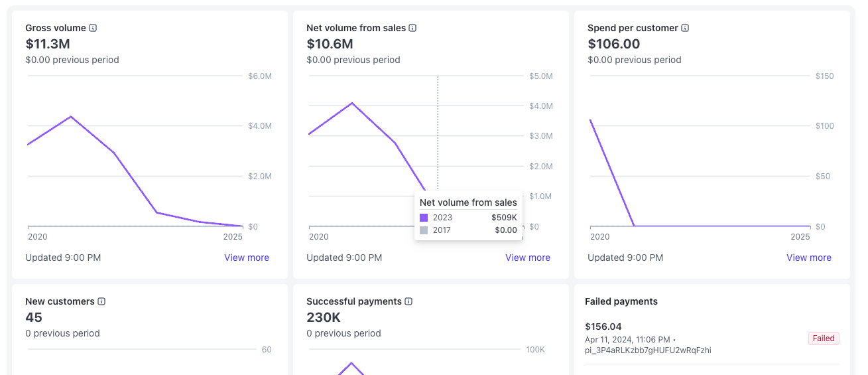Click the Failed payments heading

[621, 301]
